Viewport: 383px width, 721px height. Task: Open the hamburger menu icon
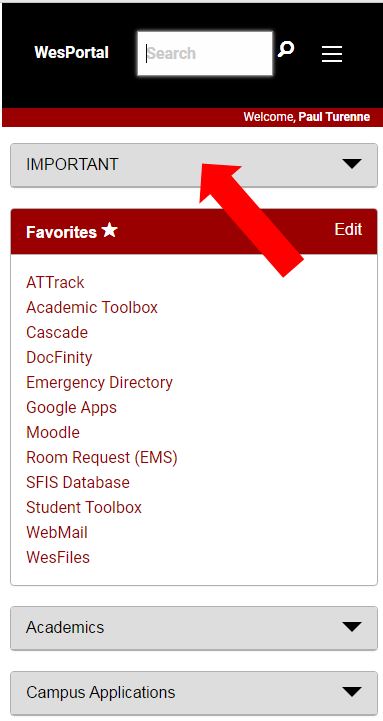point(332,54)
